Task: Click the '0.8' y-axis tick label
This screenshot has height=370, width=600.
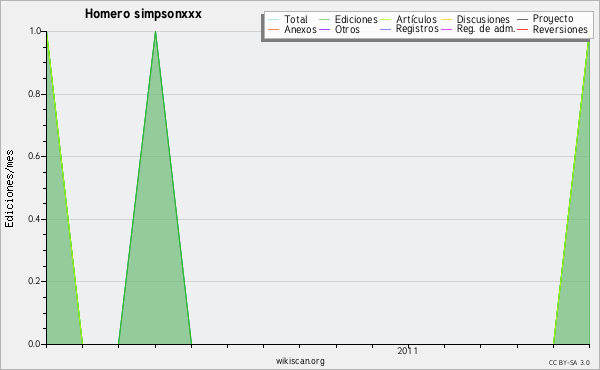Action: point(35,94)
